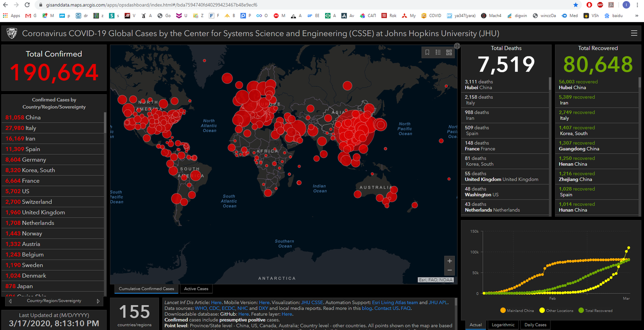Reload the page with the refresh icon
Viewport: 644px width, 330px height.
click(27, 5)
